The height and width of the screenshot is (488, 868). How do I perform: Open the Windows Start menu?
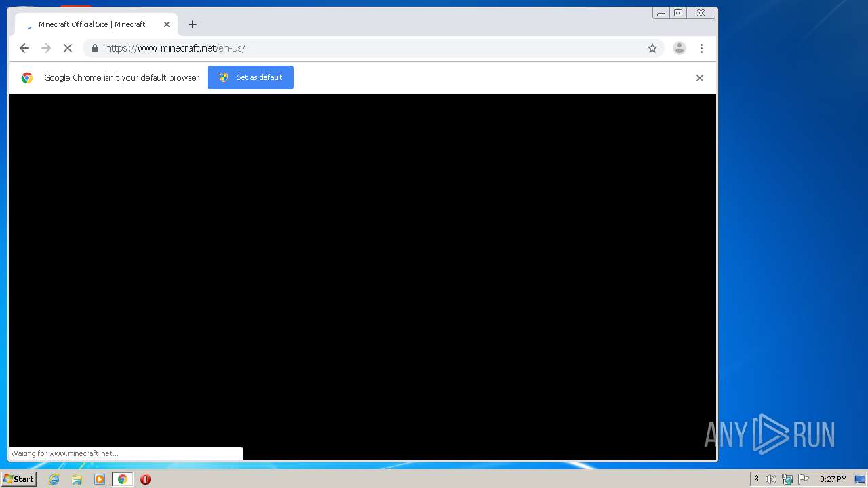pyautogui.click(x=19, y=479)
